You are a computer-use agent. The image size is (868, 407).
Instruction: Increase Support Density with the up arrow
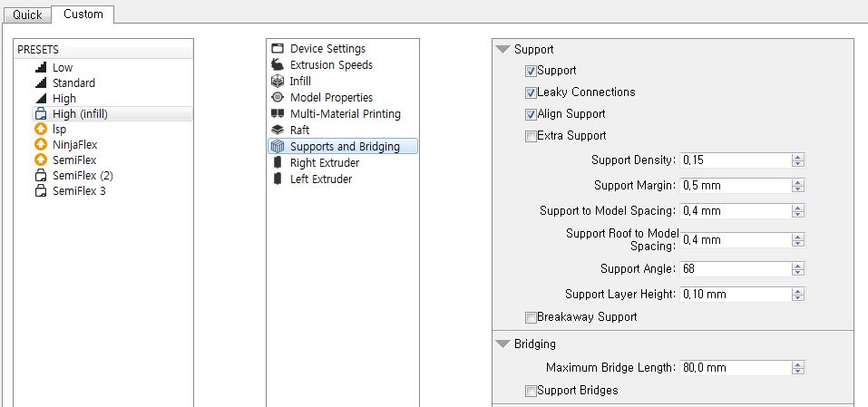point(797,157)
